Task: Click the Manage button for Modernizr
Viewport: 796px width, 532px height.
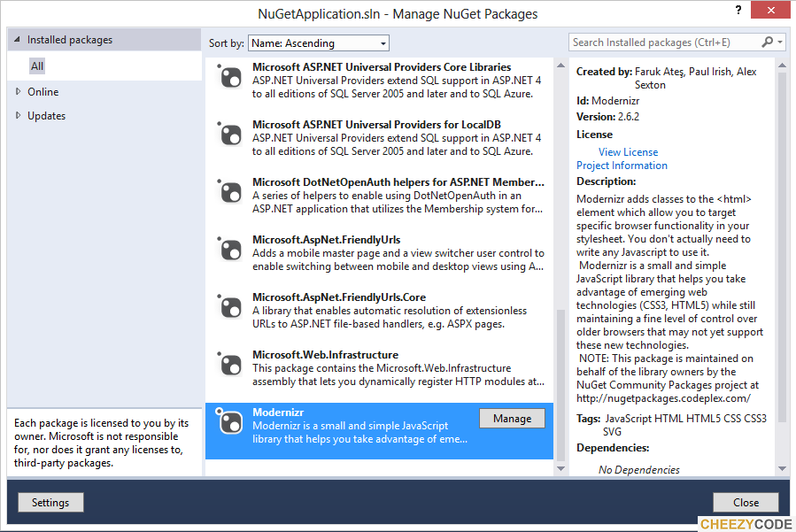Action: pyautogui.click(x=512, y=417)
